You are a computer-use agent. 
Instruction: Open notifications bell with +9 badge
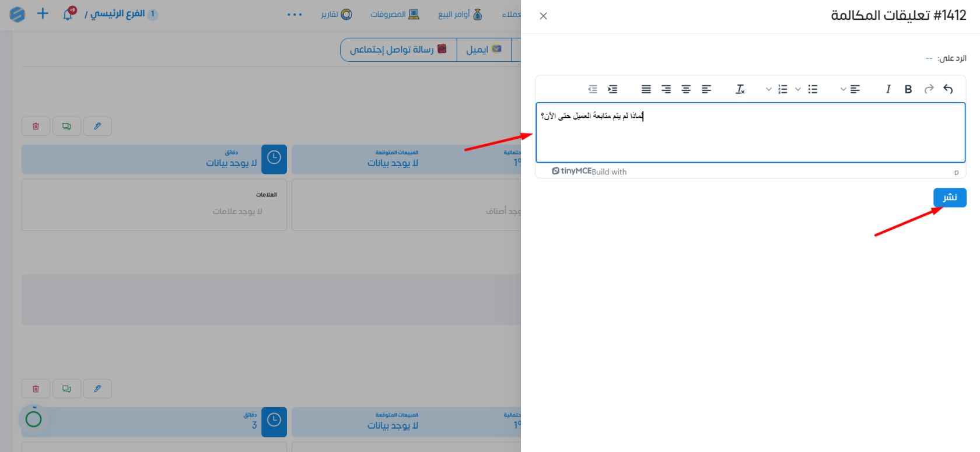69,13
